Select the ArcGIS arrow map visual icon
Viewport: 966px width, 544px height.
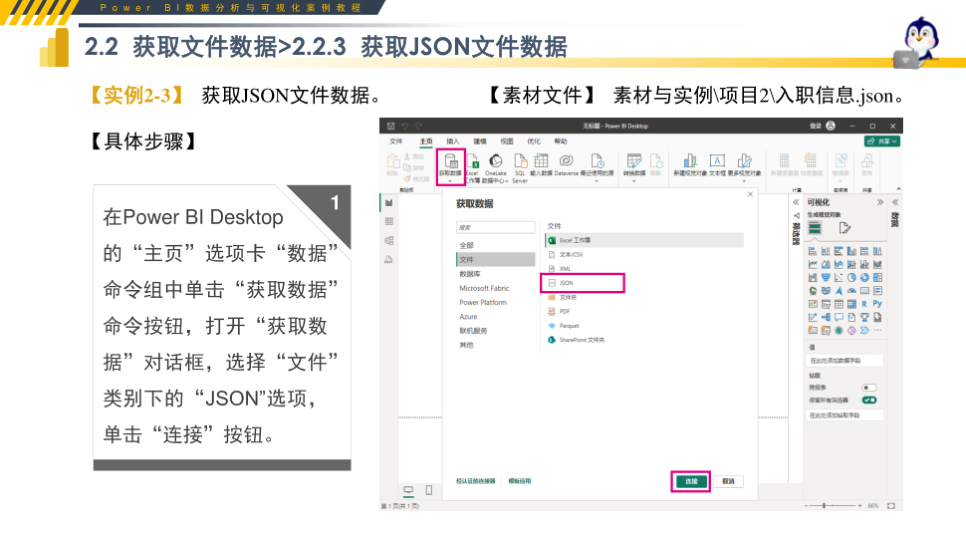click(839, 291)
